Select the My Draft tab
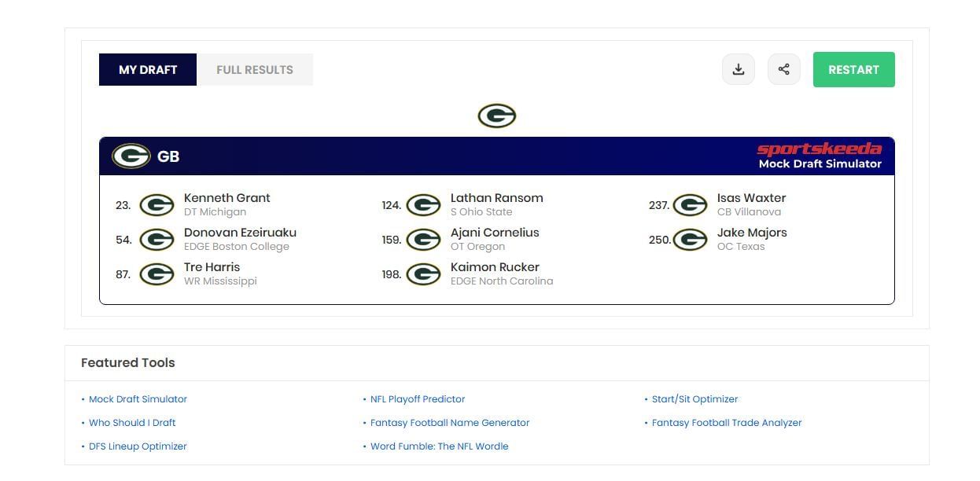This screenshot has width=980, height=481. pos(148,70)
